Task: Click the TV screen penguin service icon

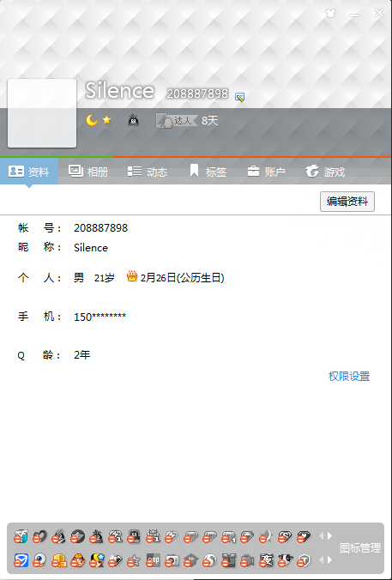Action: 134,536
